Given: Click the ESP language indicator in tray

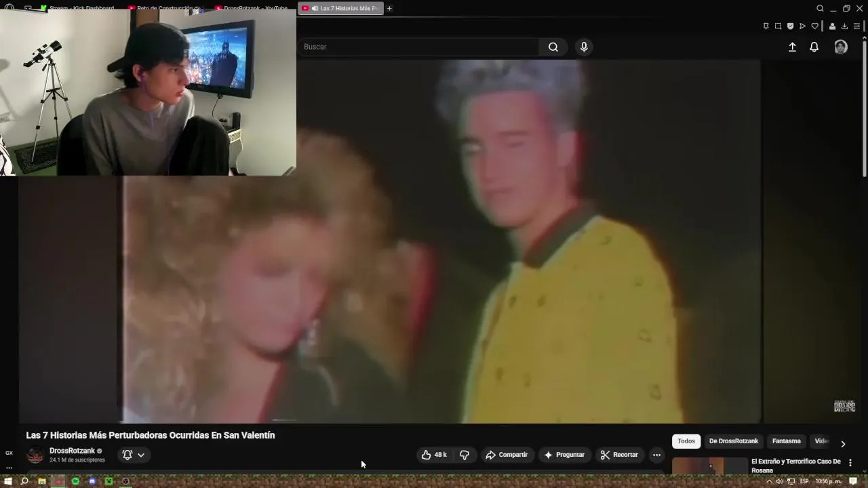Looking at the screenshot, I should 804,481.
